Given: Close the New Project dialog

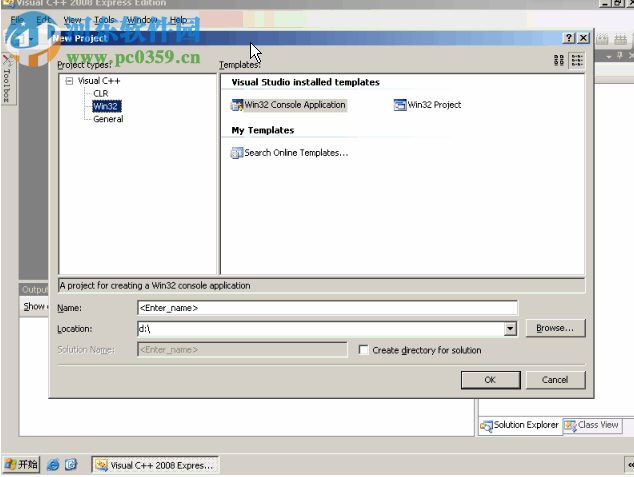Looking at the screenshot, I should pyautogui.click(x=583, y=38).
